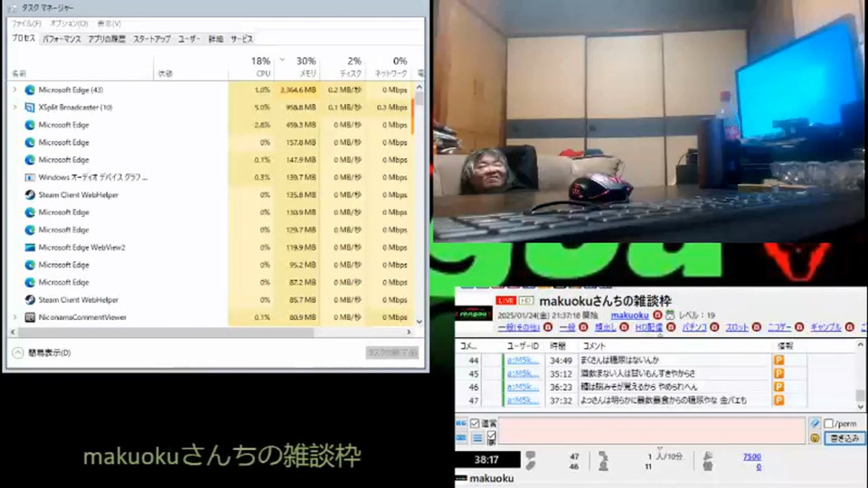
Task: Switch to the 詳細 tab
Action: coord(215,39)
